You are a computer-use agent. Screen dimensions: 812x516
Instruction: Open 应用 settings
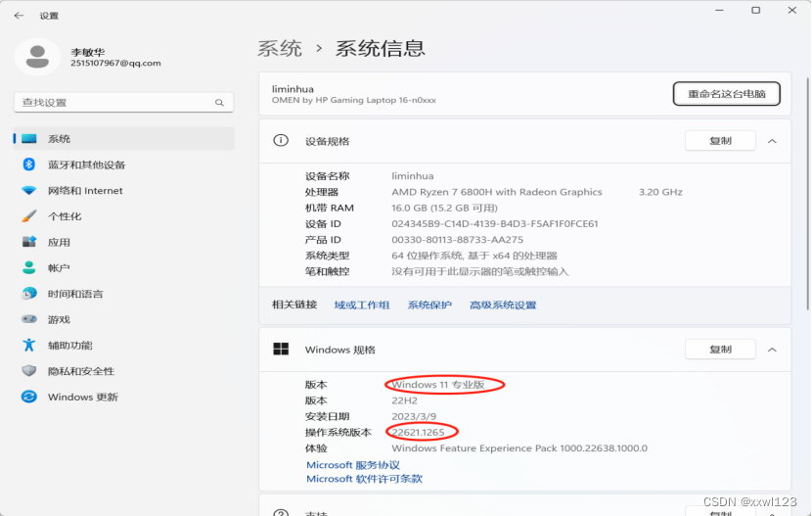pyautogui.click(x=124, y=242)
